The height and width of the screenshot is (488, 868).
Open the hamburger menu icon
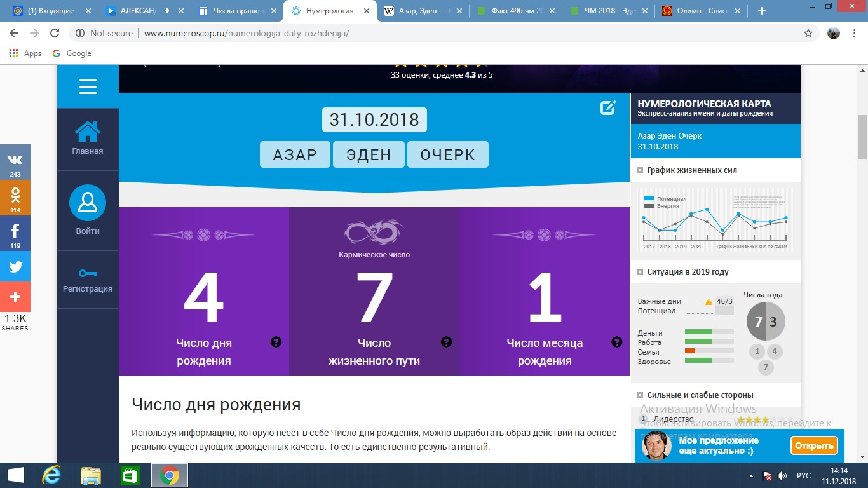pyautogui.click(x=88, y=86)
